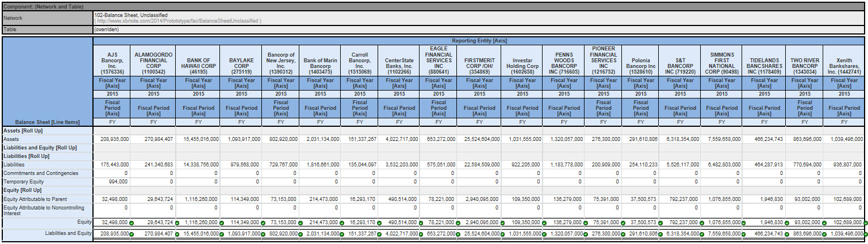Image resolution: width=868 pixels, height=244 pixels.
Task: Click the green check icon beside FirstMerit Equity total 2,940,095,000
Action: coord(503,223)
